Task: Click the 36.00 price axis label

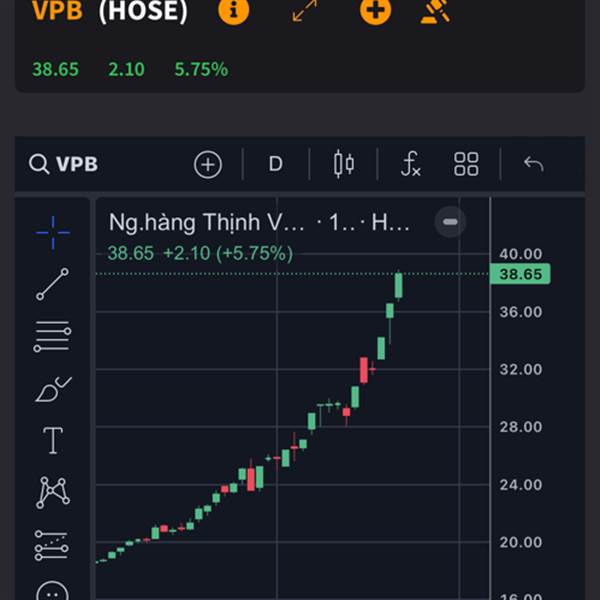Action: click(521, 312)
